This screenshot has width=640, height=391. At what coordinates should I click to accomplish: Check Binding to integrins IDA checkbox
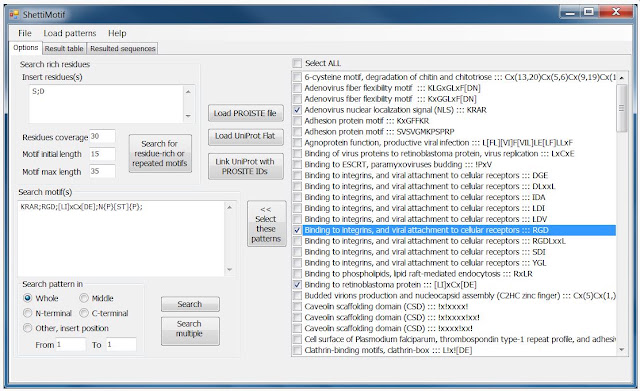(297, 197)
